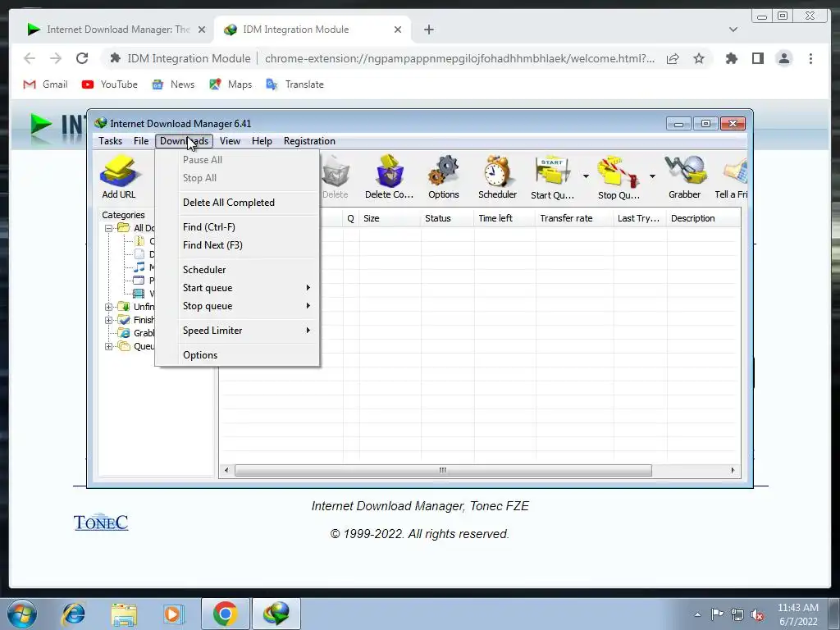This screenshot has height=630, width=840.
Task: Click the greyed Delete toolbar icon
Action: pos(336,177)
